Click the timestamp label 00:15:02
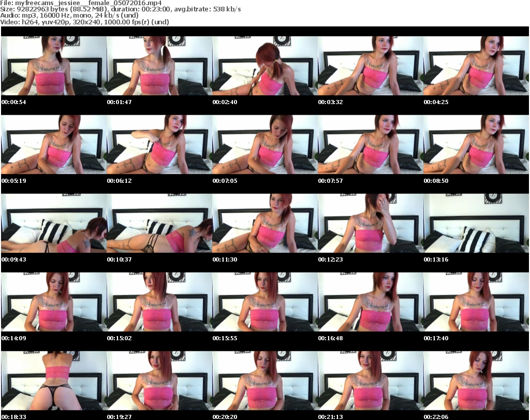This screenshot has height=420, width=530. click(120, 338)
